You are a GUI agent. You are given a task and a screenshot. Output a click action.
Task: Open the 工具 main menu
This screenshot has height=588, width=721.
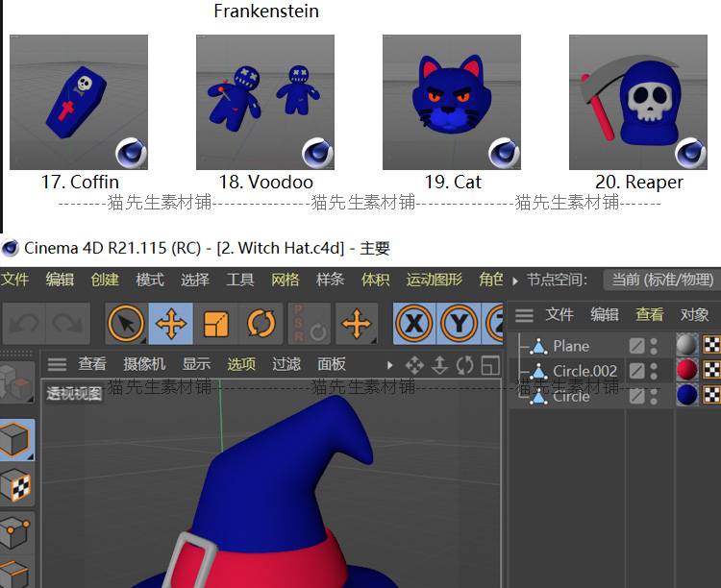[240, 280]
